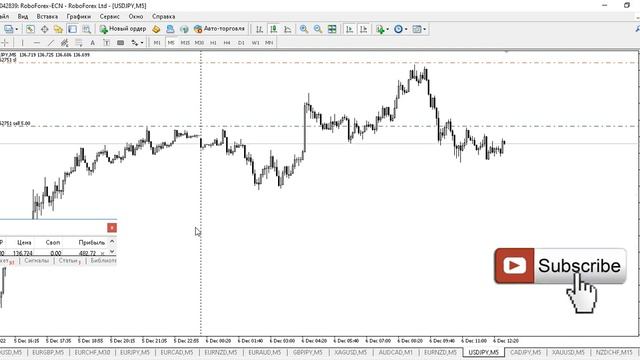Screen dimensions: 640x360
Task: Select the crosshair cursor tool
Action: click(5, 42)
